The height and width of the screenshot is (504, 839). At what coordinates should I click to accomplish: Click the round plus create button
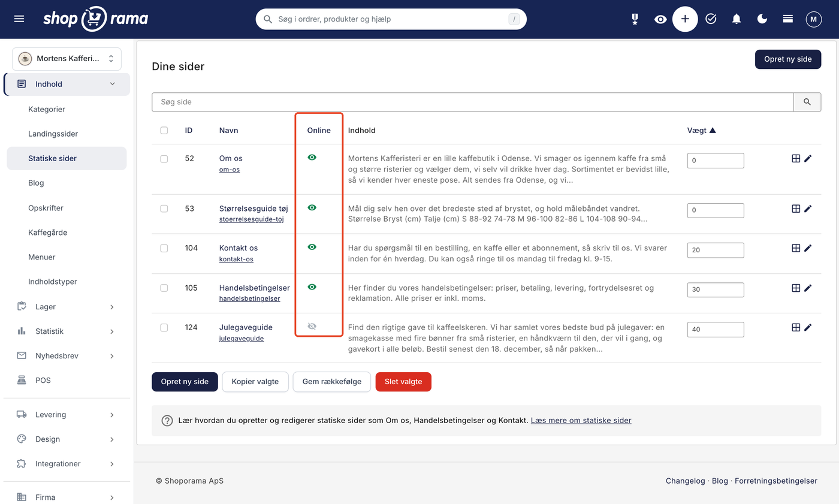(x=685, y=19)
